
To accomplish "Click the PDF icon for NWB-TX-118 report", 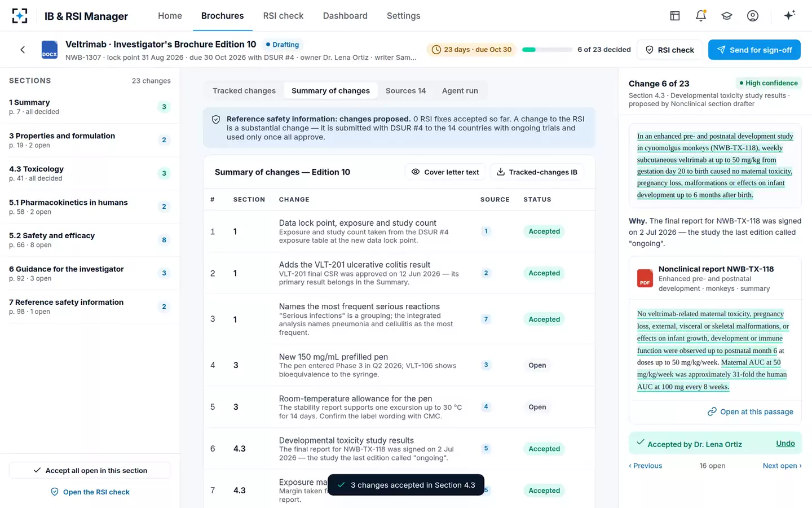I will [645, 278].
